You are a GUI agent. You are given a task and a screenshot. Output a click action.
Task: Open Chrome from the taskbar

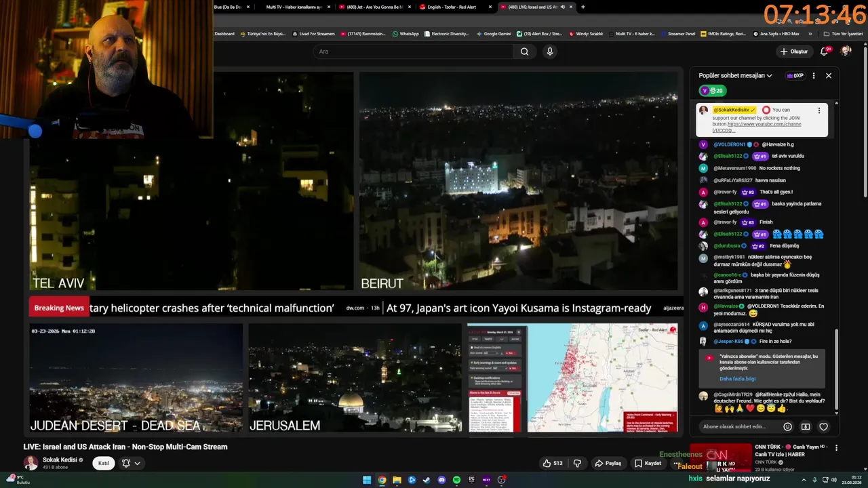click(382, 480)
